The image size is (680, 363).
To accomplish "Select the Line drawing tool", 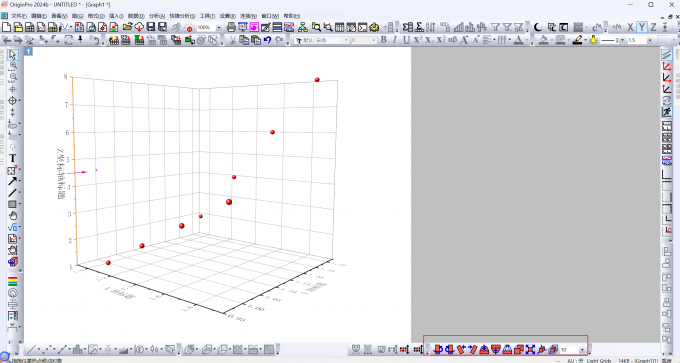I will (x=12, y=193).
